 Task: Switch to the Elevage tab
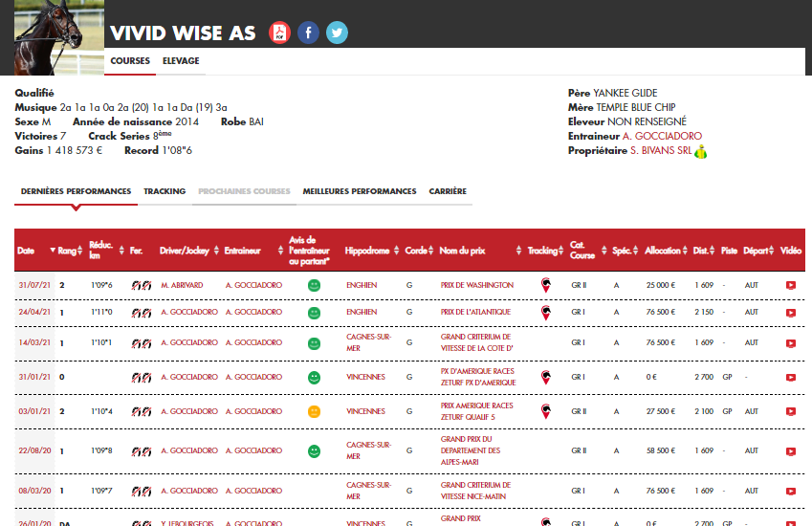tap(181, 61)
